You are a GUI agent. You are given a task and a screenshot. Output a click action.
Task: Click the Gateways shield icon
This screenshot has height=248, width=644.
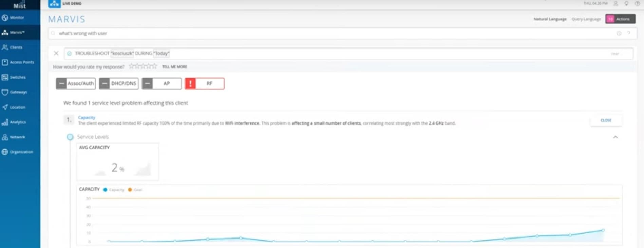point(5,92)
